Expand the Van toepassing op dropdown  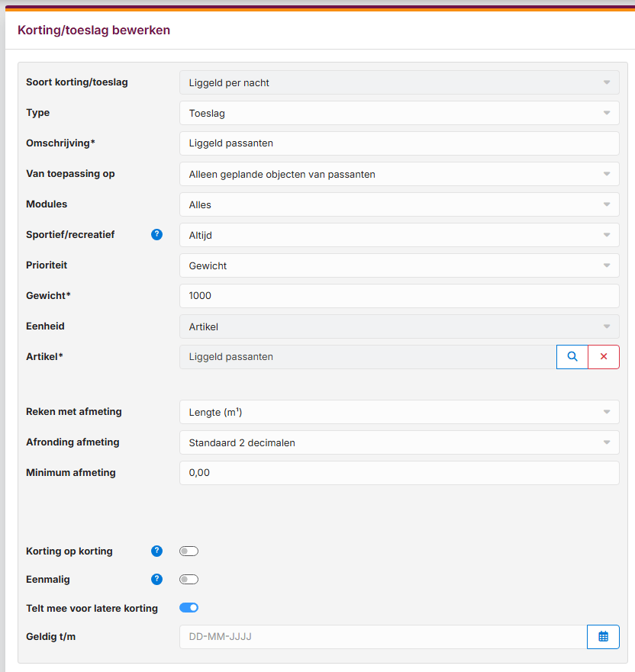(398, 174)
